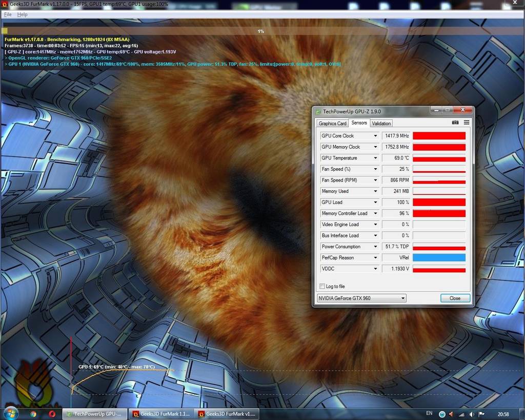This screenshot has width=525, height=420.
Task: Click the 1.1930 V VDDC value
Action: (396, 268)
